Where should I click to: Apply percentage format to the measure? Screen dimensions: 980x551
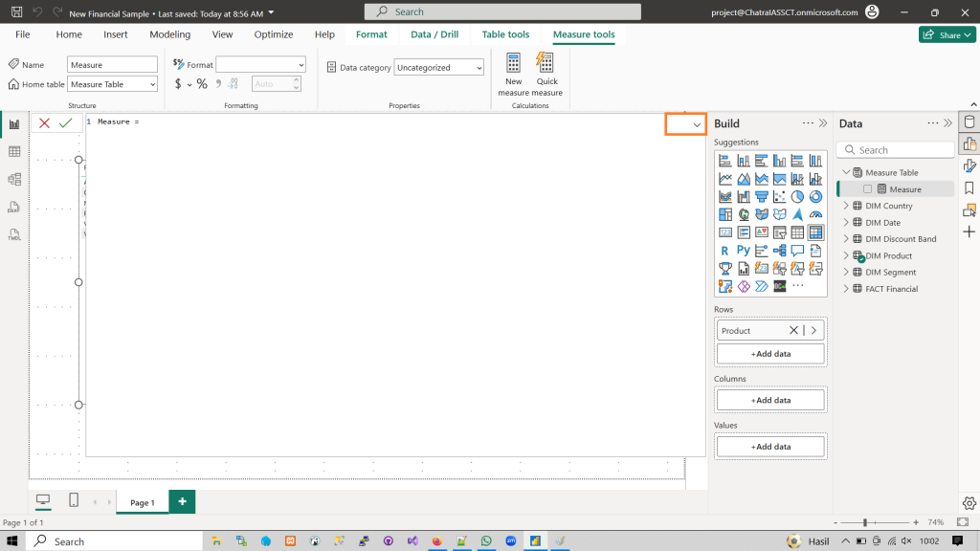pyautogui.click(x=202, y=84)
